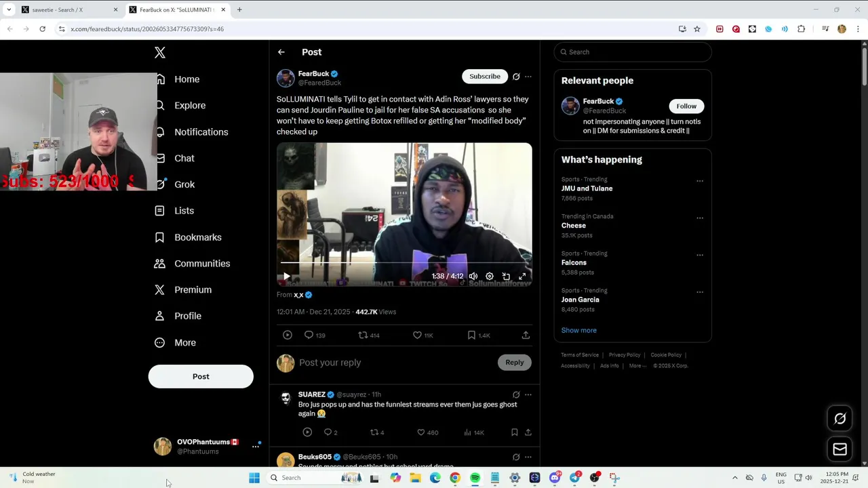Follow FearBuck in Relevant people
The width and height of the screenshot is (868, 488).
(686, 106)
